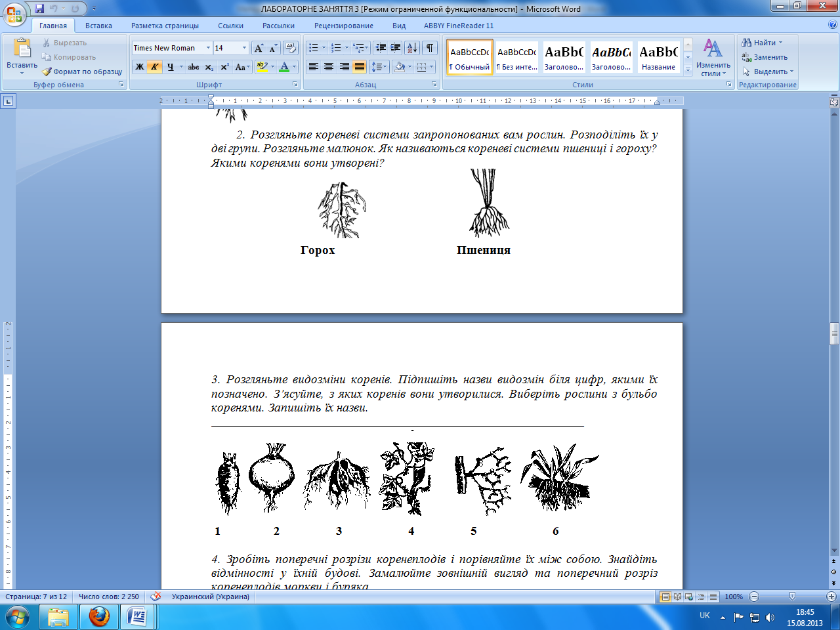Open borders dropdown
This screenshot has width=840, height=630.
[x=430, y=67]
